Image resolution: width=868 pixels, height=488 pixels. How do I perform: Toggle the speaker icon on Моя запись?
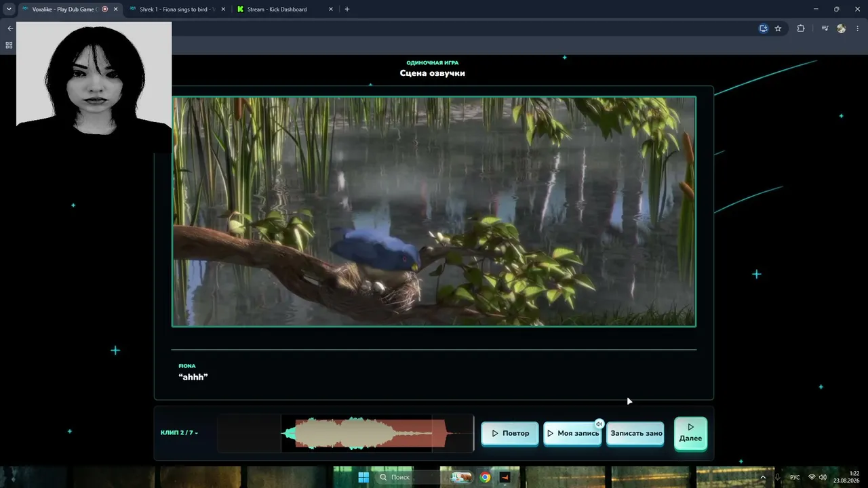point(599,424)
